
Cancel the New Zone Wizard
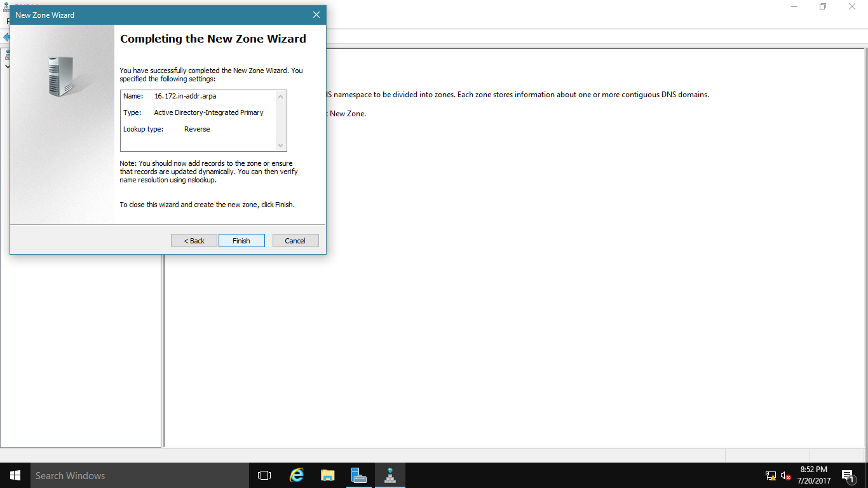point(295,241)
